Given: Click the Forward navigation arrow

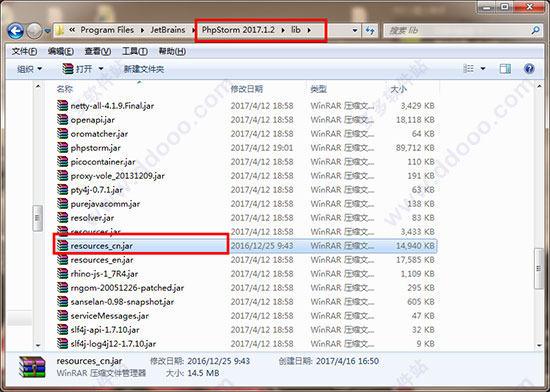Looking at the screenshot, I should [x=34, y=31].
